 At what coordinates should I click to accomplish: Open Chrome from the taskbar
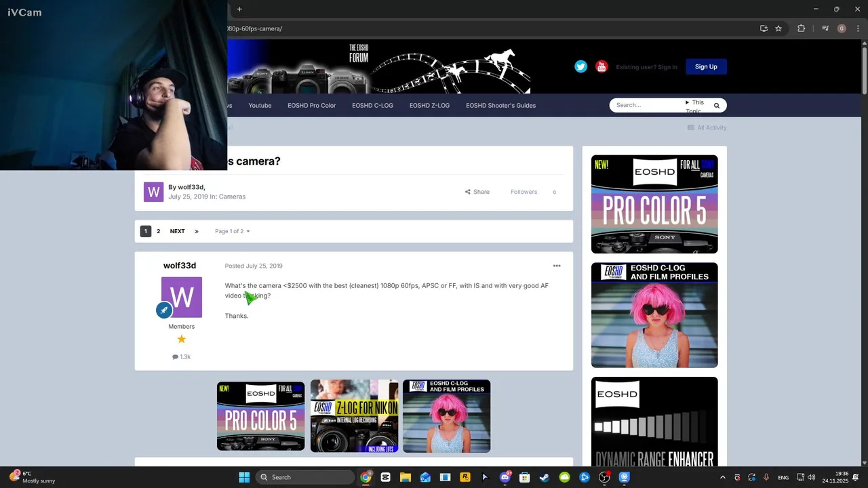click(x=366, y=477)
